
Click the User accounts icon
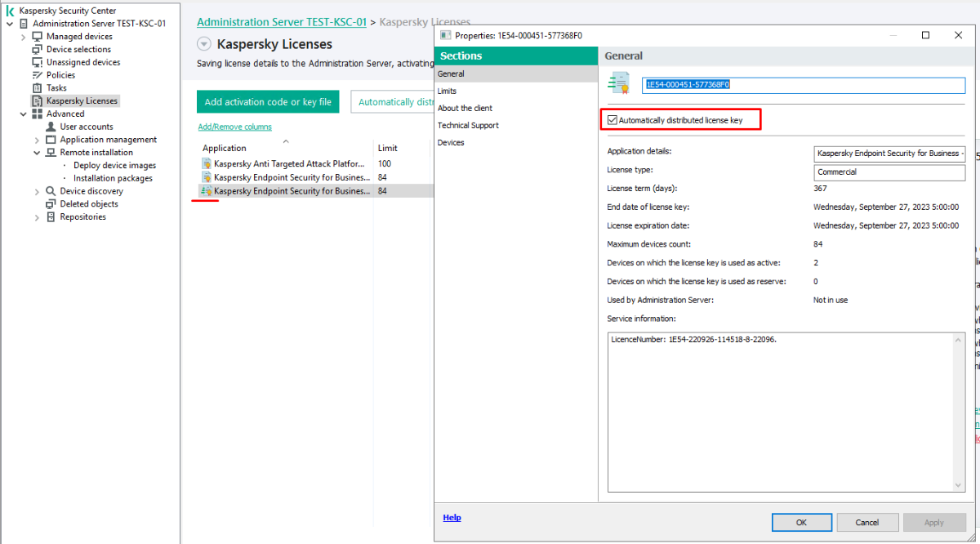coord(51,127)
